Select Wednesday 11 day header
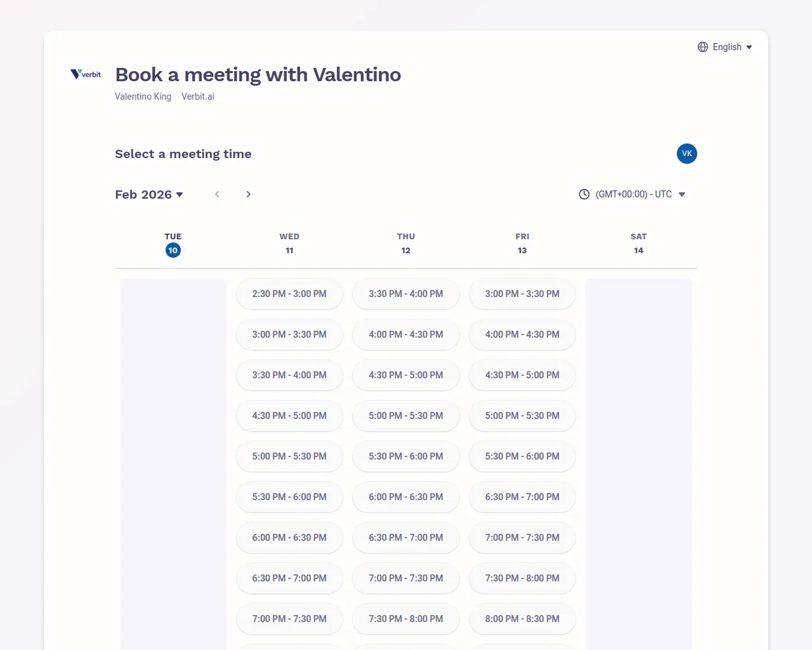 (x=289, y=244)
